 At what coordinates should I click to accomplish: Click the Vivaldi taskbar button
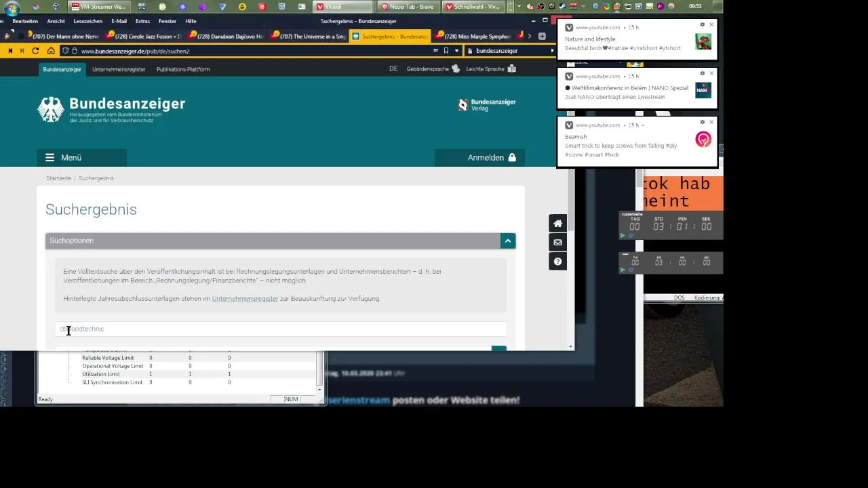click(344, 6)
